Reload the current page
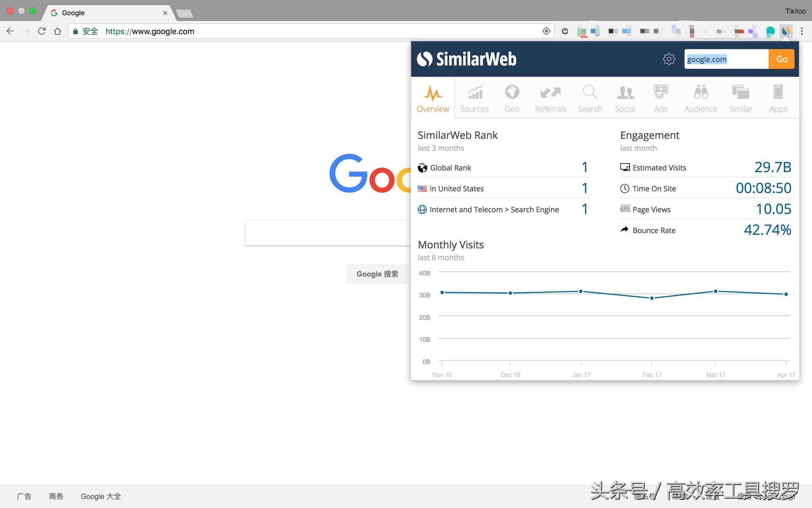The height and width of the screenshot is (508, 812). click(x=42, y=31)
